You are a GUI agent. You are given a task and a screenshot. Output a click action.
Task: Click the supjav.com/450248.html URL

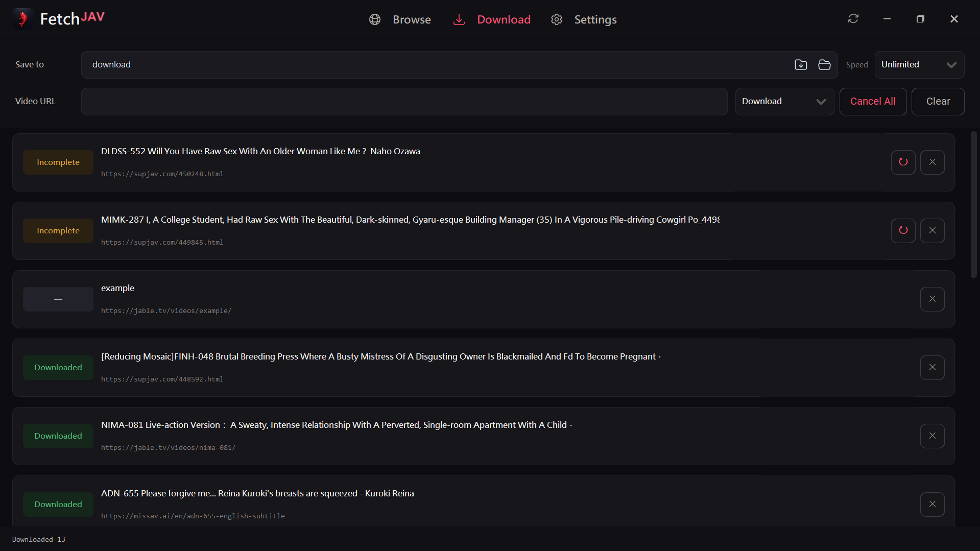coord(162,174)
